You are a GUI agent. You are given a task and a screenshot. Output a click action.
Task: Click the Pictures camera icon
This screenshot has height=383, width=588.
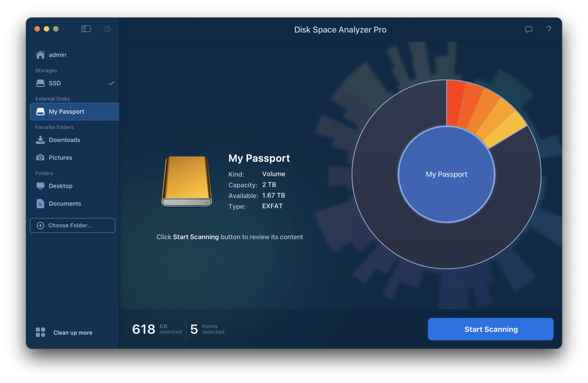[40, 157]
